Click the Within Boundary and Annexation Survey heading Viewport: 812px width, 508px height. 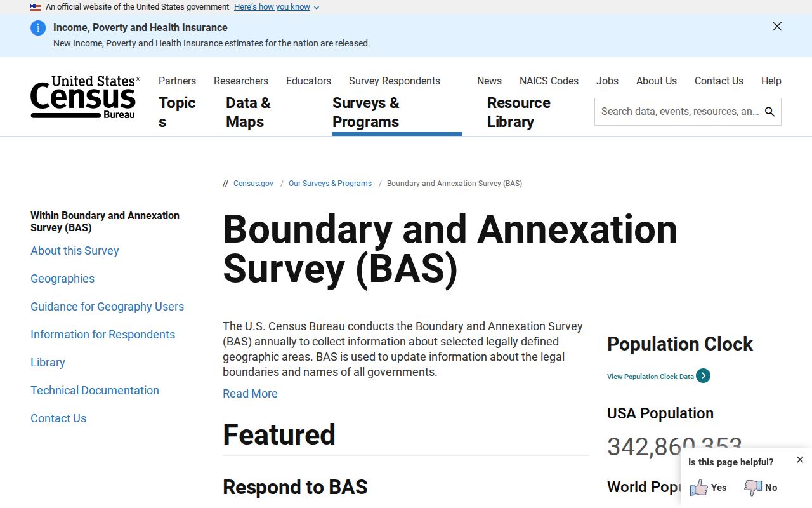pyautogui.click(x=105, y=222)
